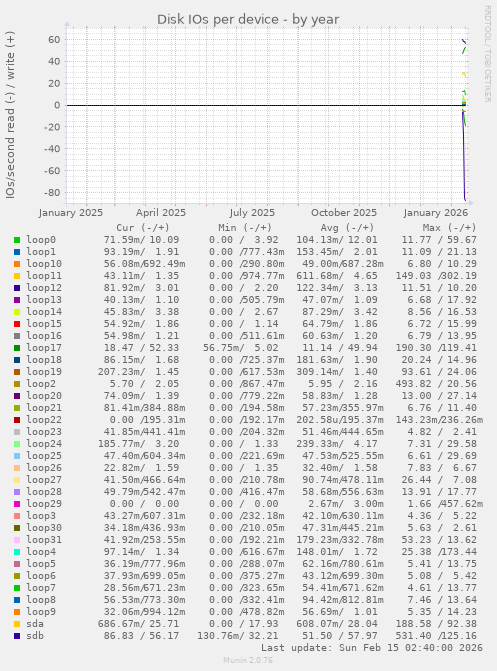The height and width of the screenshot is (671, 497).
Task: Click the loop0 legend color square
Action: point(17,240)
